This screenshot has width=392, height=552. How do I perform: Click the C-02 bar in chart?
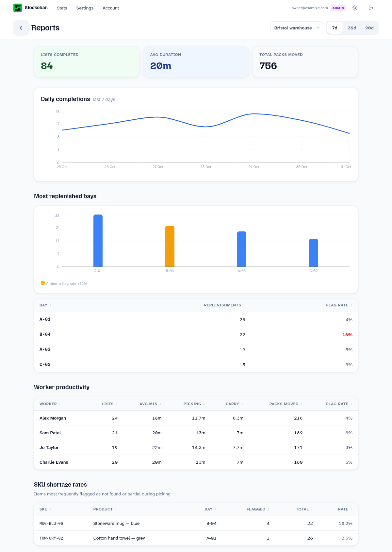[314, 253]
